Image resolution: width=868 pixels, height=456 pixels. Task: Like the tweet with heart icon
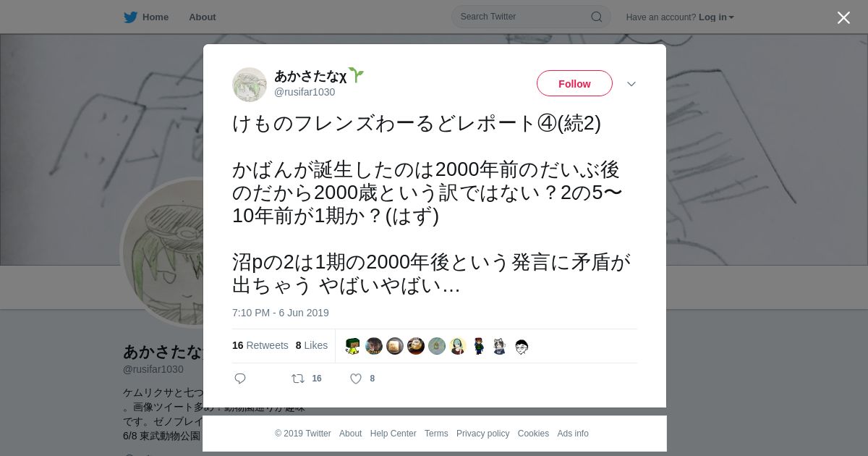356,379
